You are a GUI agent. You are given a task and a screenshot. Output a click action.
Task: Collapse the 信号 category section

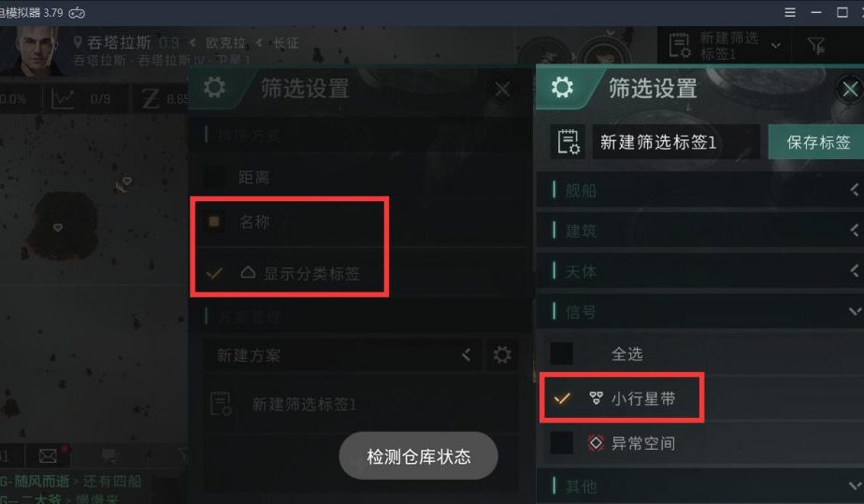point(699,311)
